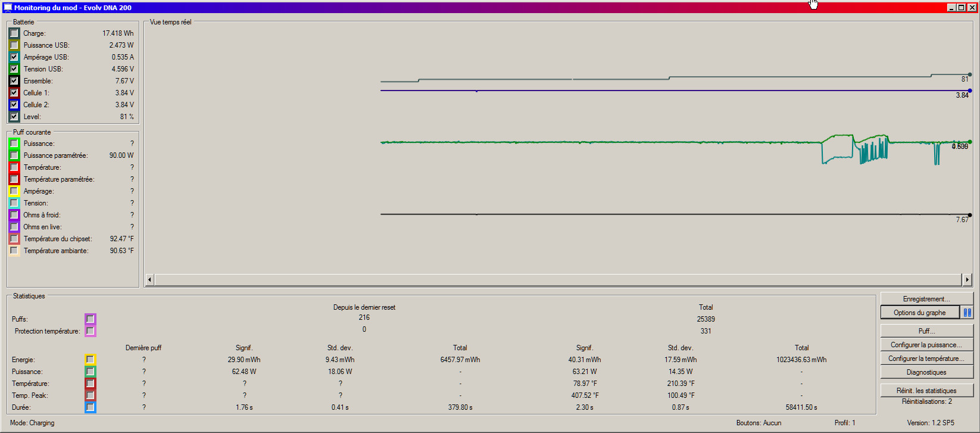Uncheck Ampérage USB graph trace
The image size is (980, 433).
(x=14, y=57)
